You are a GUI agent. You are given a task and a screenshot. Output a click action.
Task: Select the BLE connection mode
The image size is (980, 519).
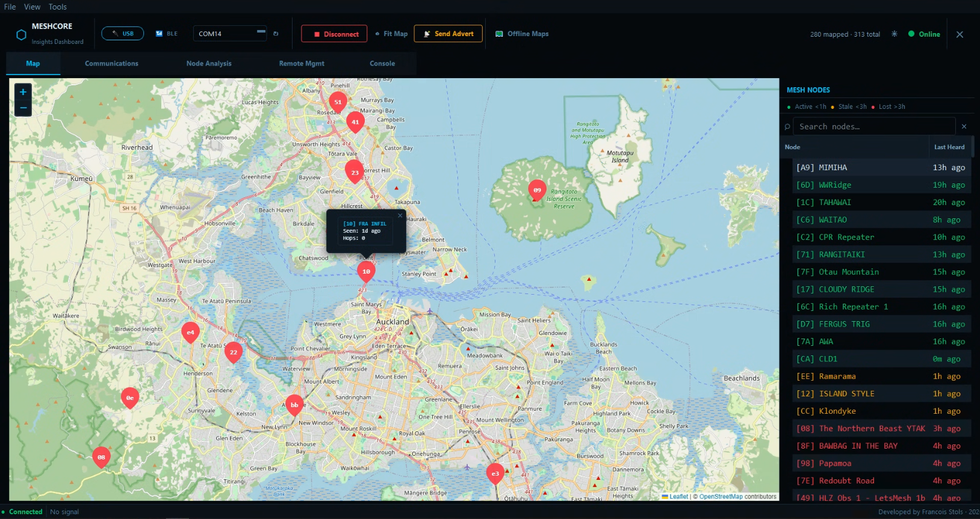point(167,34)
